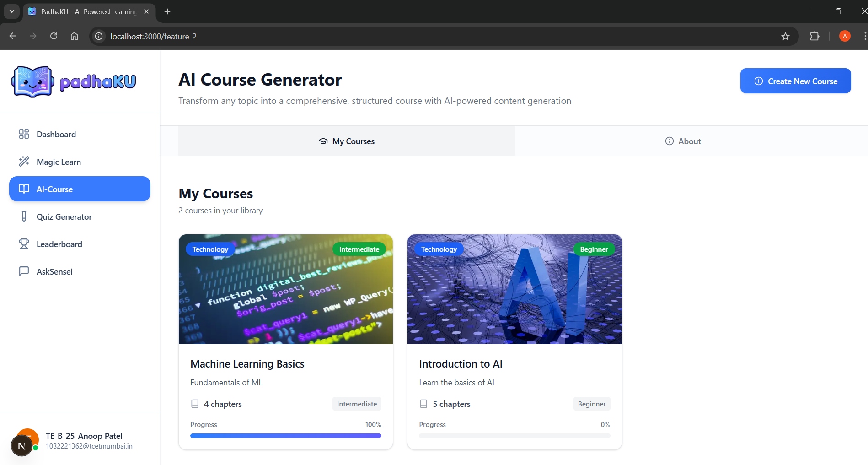View site information icon in address bar
This screenshot has height=465, width=868.
point(99,36)
